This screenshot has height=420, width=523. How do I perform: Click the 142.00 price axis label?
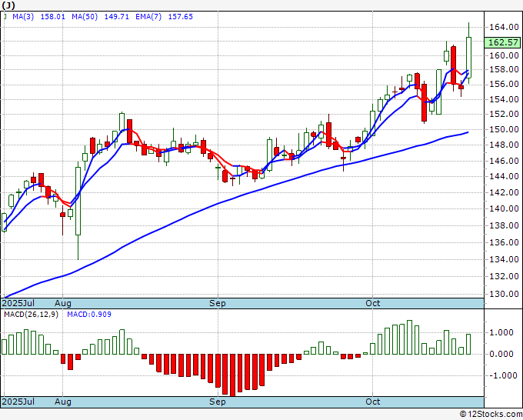[x=504, y=192]
